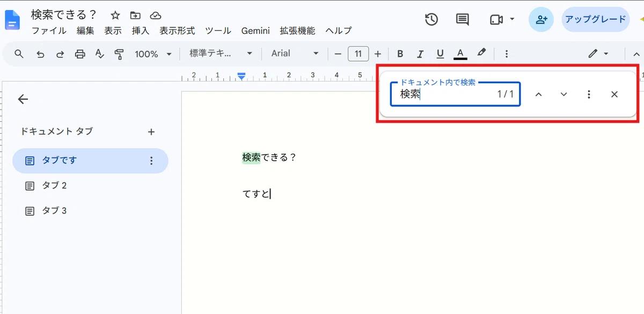Viewport: 644px width, 314px height.
Task: Open the text color picker
Action: (460, 54)
